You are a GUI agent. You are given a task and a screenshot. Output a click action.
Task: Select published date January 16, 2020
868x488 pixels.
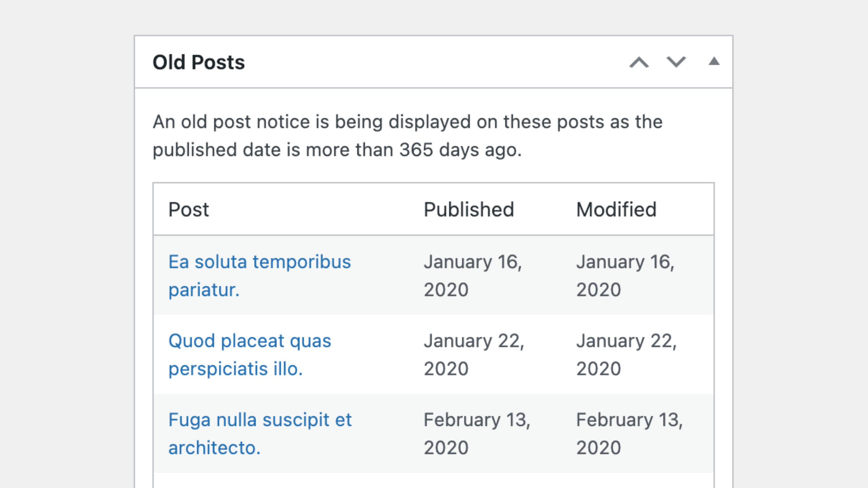pyautogui.click(x=473, y=276)
